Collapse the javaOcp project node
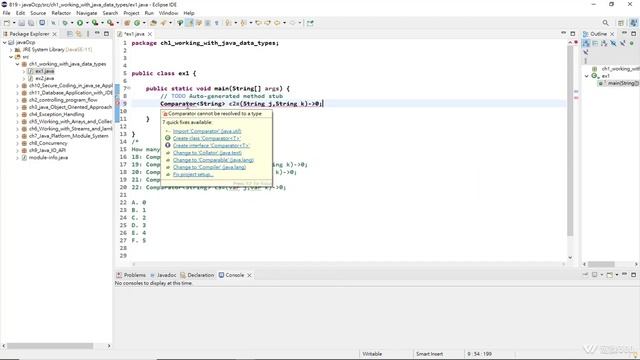The image size is (640, 360). point(4,42)
